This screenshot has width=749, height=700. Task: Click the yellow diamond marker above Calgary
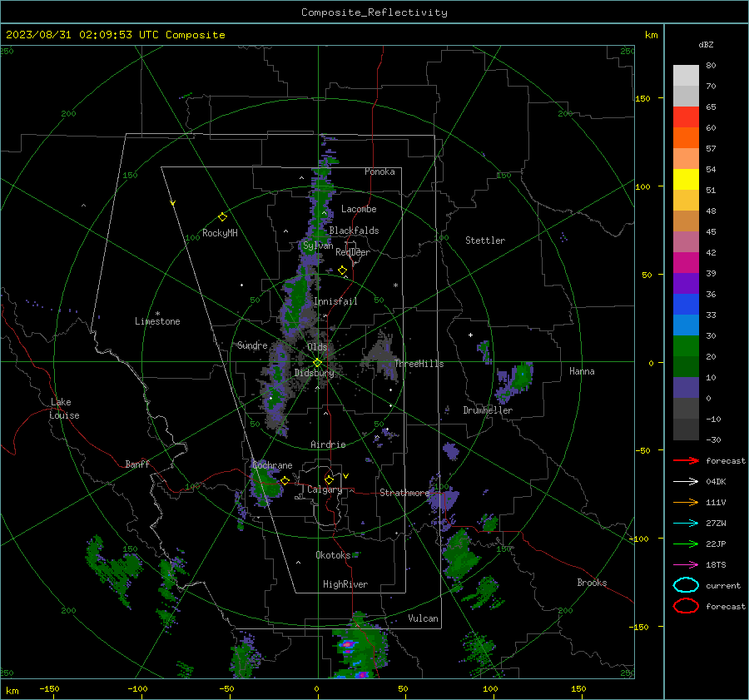pyautogui.click(x=329, y=479)
